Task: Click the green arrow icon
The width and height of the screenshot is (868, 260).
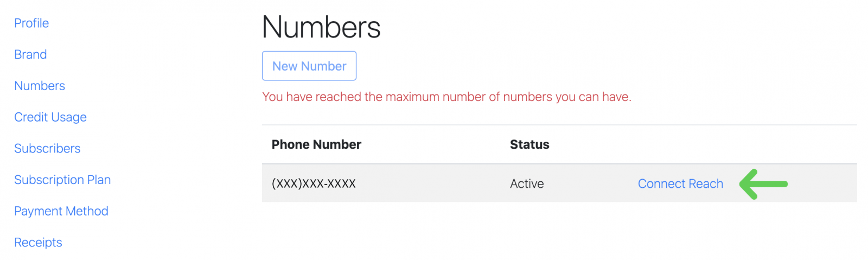Action: [x=763, y=184]
